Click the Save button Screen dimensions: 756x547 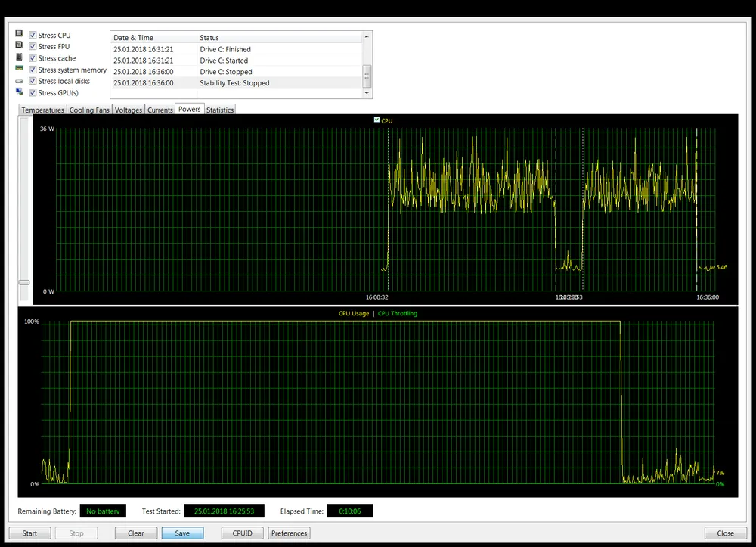182,533
